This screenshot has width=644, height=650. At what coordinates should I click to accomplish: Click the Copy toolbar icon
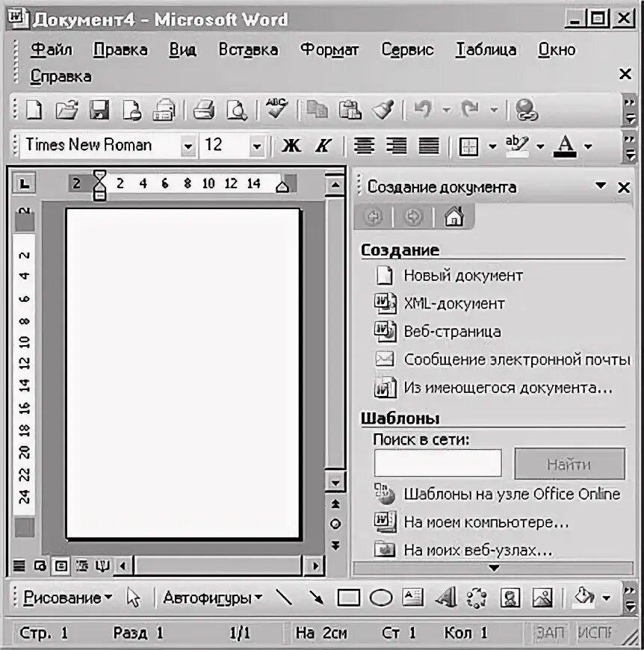(317, 110)
